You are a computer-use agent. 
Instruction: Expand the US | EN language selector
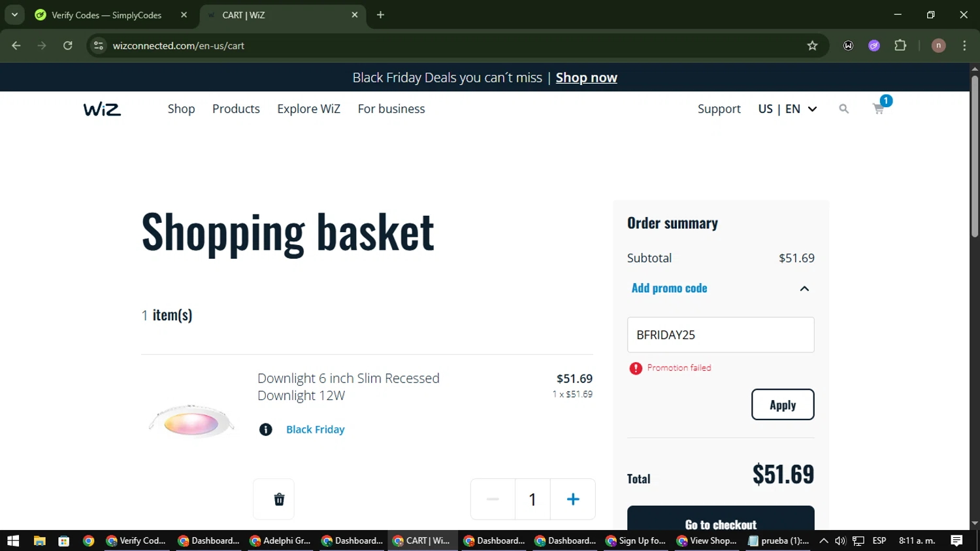tap(787, 109)
